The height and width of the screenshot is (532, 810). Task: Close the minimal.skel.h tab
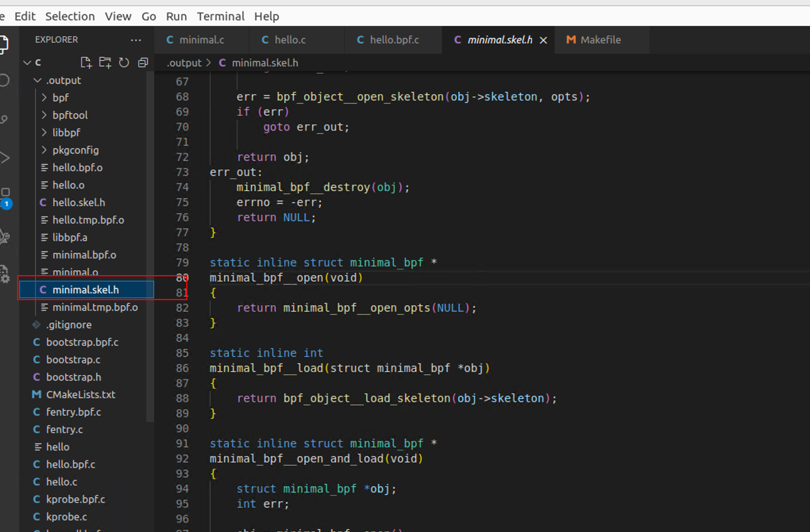[544, 40]
